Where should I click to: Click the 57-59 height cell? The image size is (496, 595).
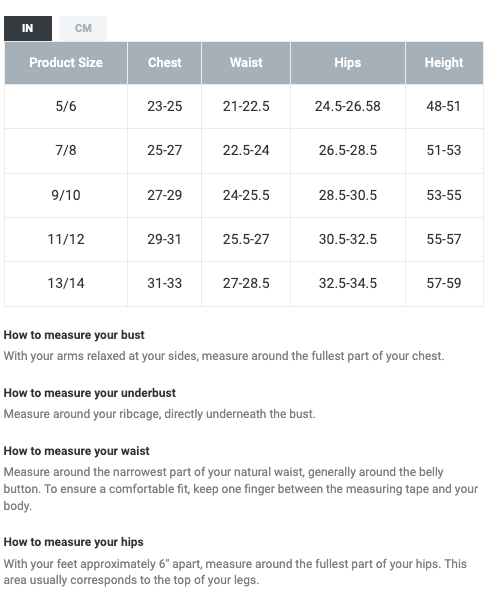tap(444, 283)
